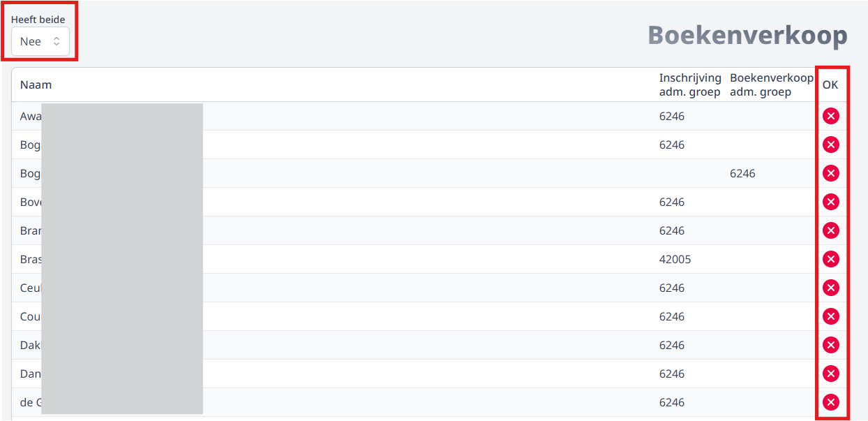Screen dimensions: 868x421
Task: Click red X icon in Ceul row
Action: (830, 288)
